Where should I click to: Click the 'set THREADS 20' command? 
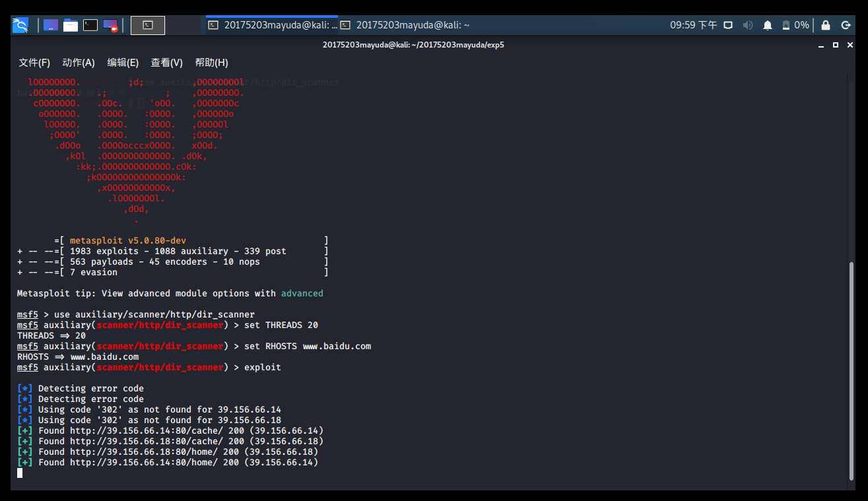coord(281,325)
